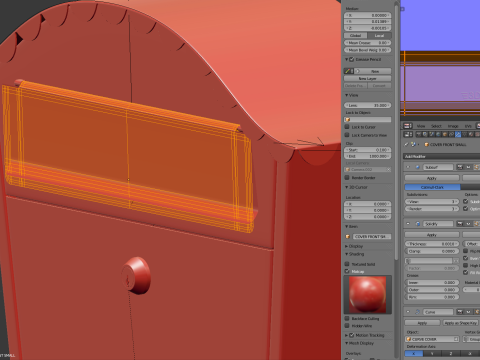480x360 pixels.
Task: Toggle Solidify modifier viewport display icon
Action: [468, 224]
